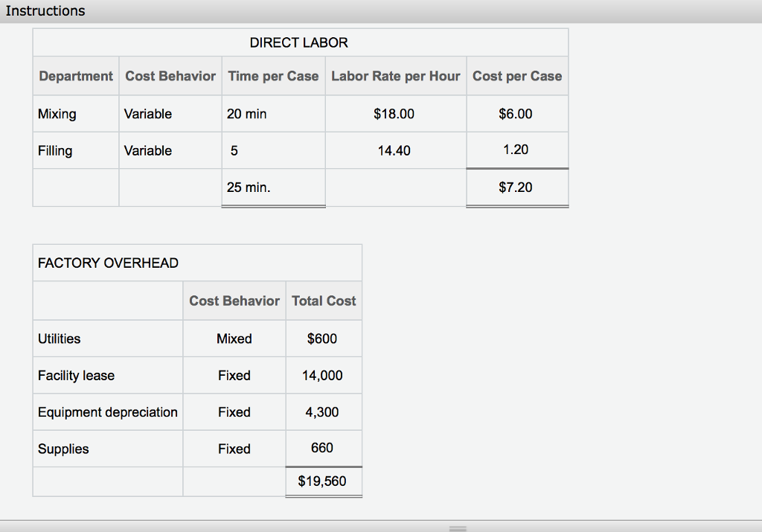
Task: Select the $18.00 labor rate cell
Action: [x=395, y=113]
